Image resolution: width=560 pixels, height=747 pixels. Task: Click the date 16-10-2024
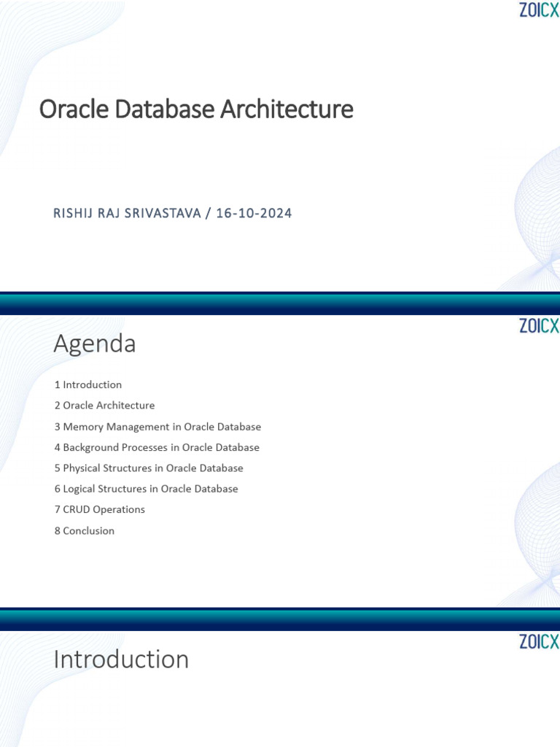(x=254, y=214)
